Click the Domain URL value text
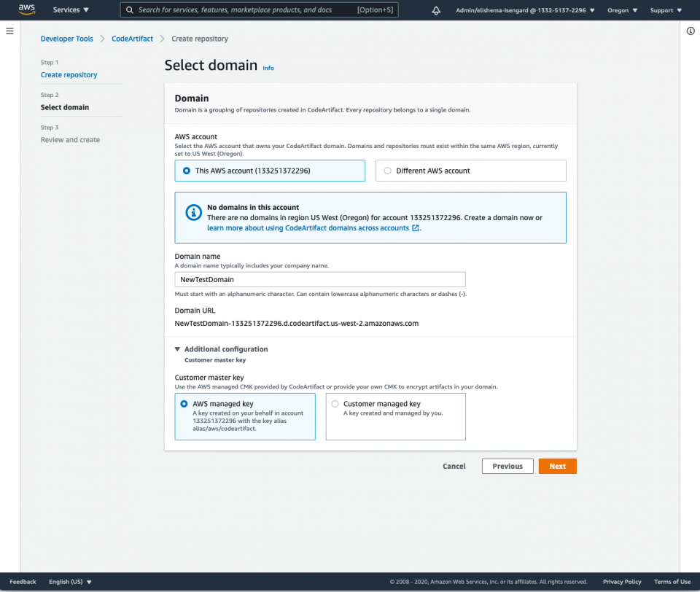700x592 pixels. click(x=297, y=323)
